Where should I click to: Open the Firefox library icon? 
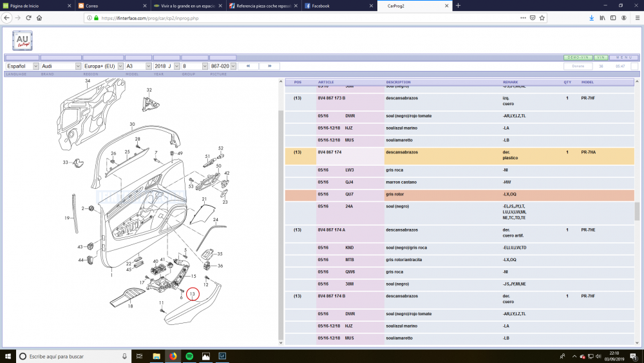click(x=603, y=17)
